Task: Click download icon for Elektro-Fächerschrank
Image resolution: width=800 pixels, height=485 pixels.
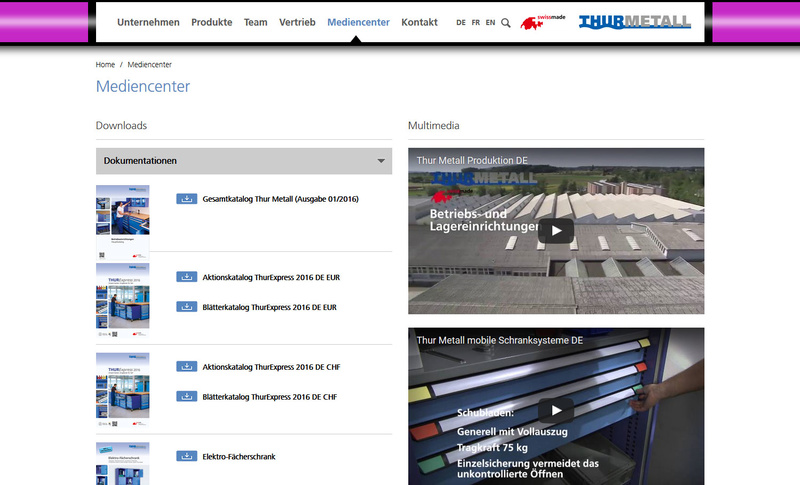Action: [x=186, y=456]
